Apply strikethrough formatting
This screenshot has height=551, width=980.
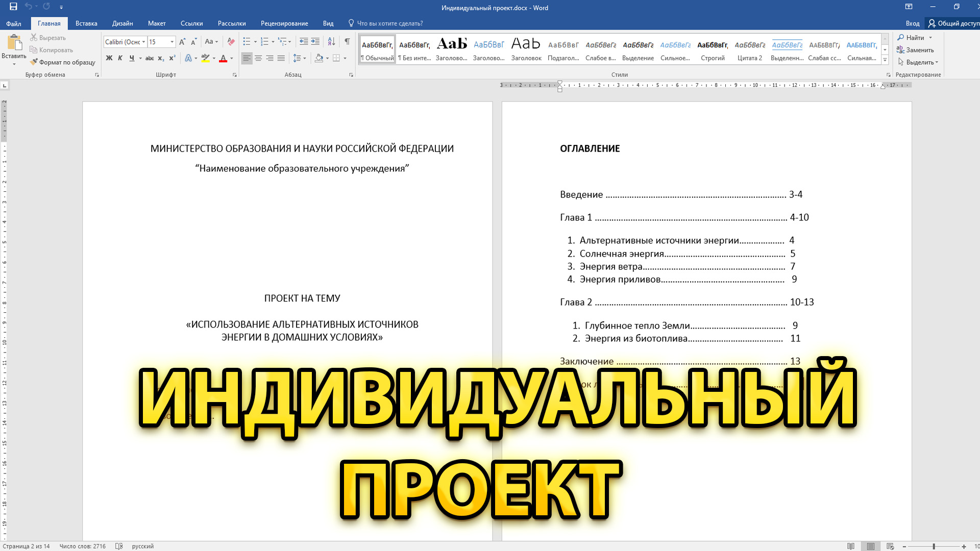(x=150, y=58)
